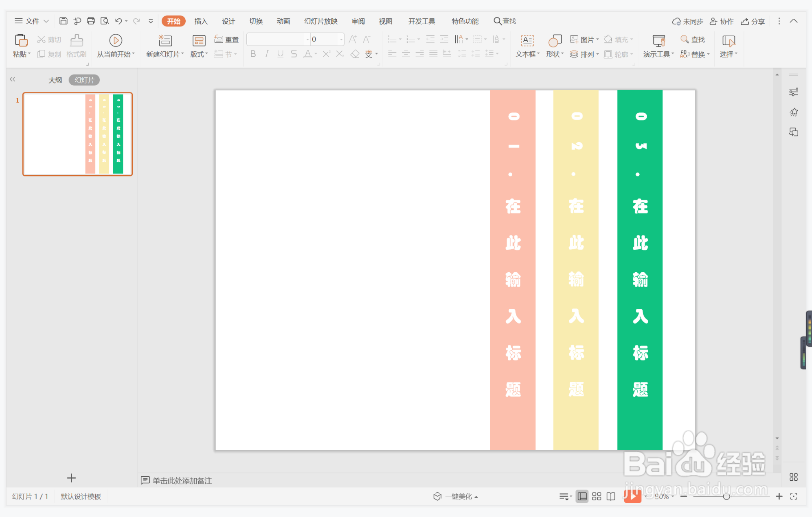Viewport: 812px width, 517px height.
Task: Open the 插入 ribbon tab
Action: (x=201, y=21)
